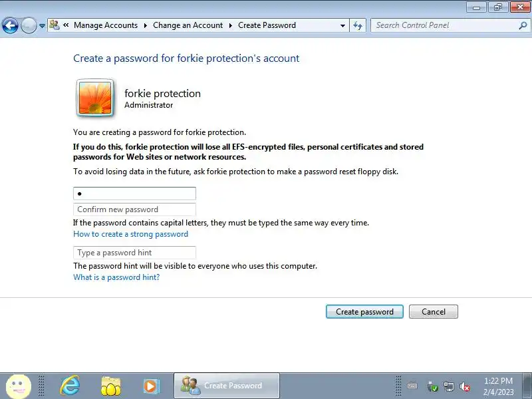The width and height of the screenshot is (532, 399).
Task: Open the recent pages dropdown arrow
Action: pyautogui.click(x=42, y=26)
